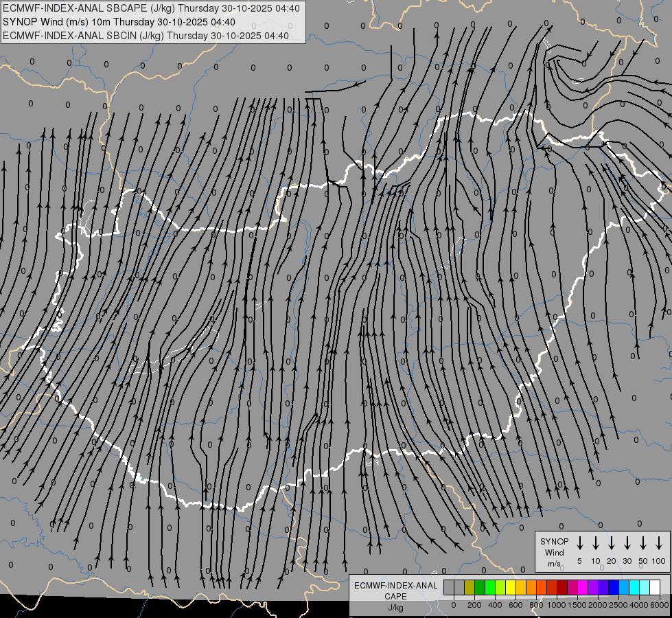Click the 2000 tick label on CAPE scale
Screen dimensions: 672x618
pyautogui.click(x=597, y=605)
